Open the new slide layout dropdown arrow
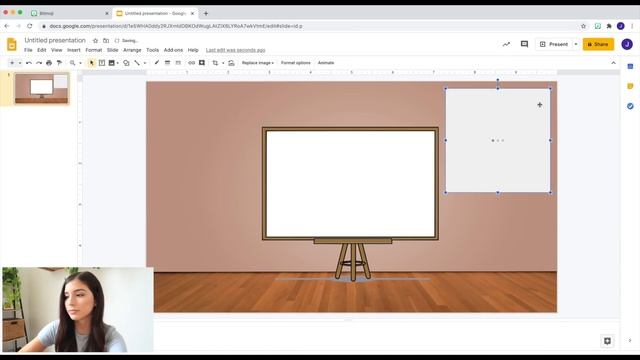Viewport: 640px width, 360px height. pyautogui.click(x=20, y=63)
